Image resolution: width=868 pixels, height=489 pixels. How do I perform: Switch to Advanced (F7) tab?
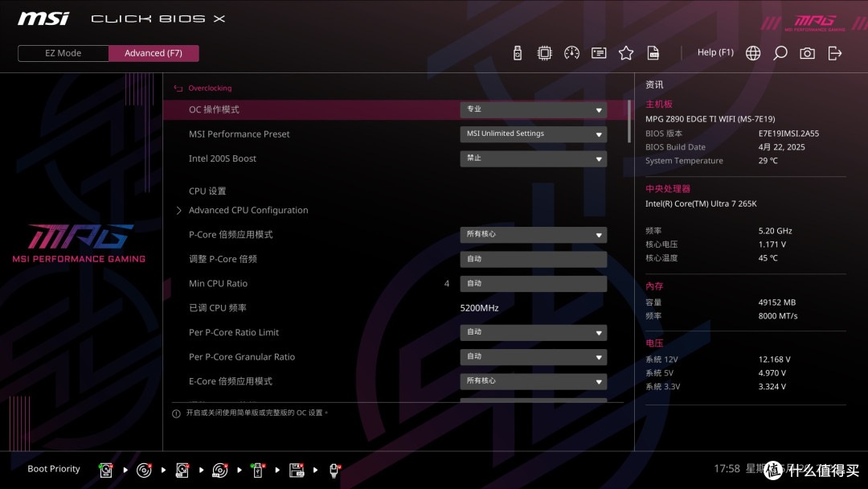(154, 53)
